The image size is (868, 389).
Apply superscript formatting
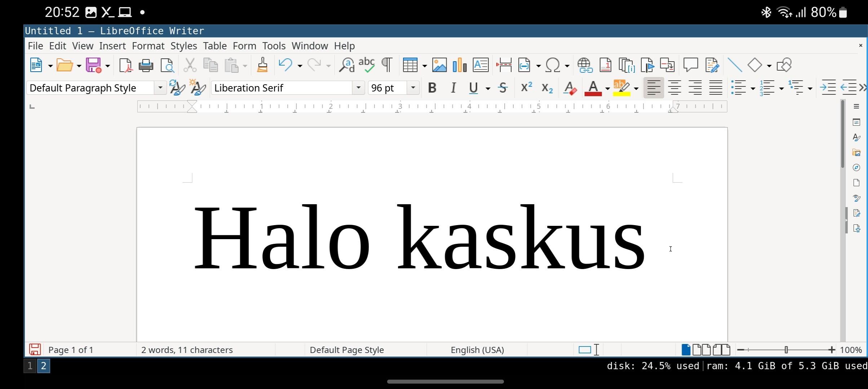[x=526, y=88]
